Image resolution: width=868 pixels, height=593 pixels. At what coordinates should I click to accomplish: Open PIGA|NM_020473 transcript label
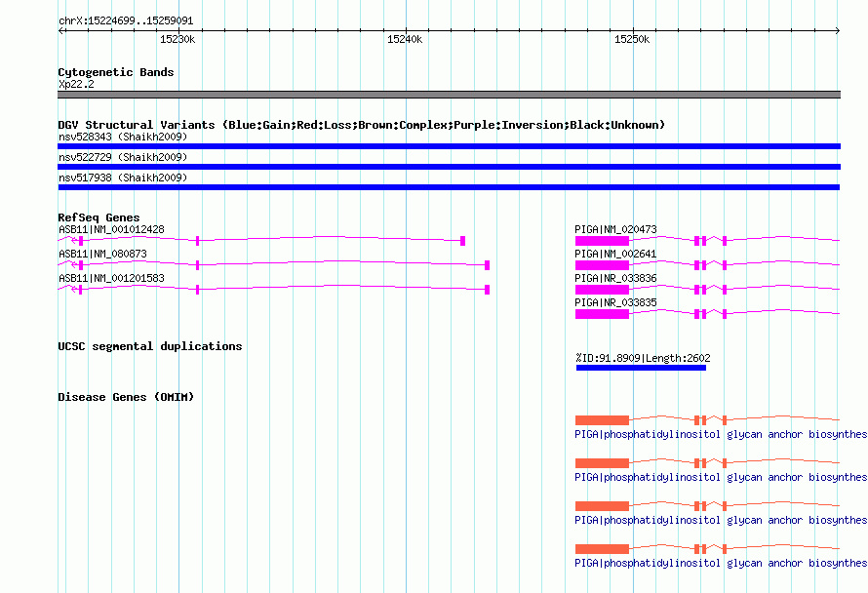tap(615, 229)
